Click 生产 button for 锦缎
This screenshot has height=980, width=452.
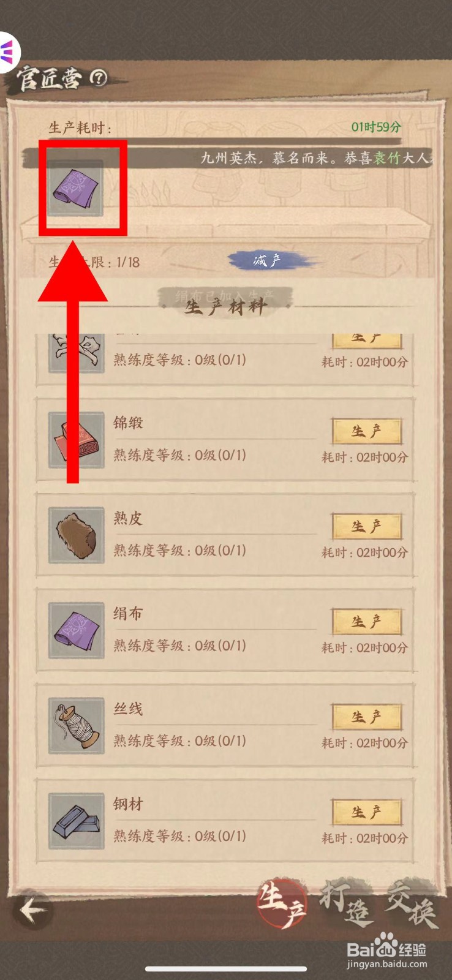point(367,431)
